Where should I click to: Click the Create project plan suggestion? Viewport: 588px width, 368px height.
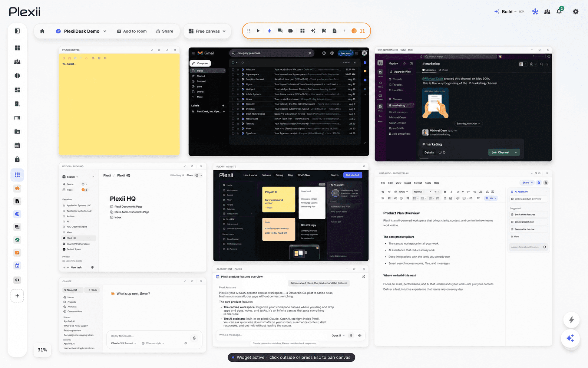(x=528, y=222)
